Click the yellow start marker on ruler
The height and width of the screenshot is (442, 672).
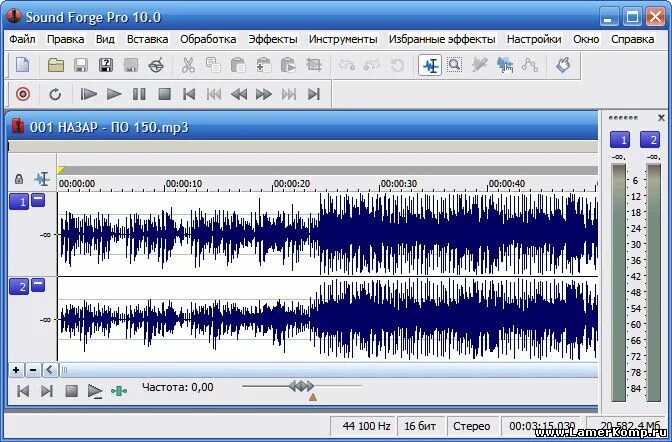[x=61, y=170]
